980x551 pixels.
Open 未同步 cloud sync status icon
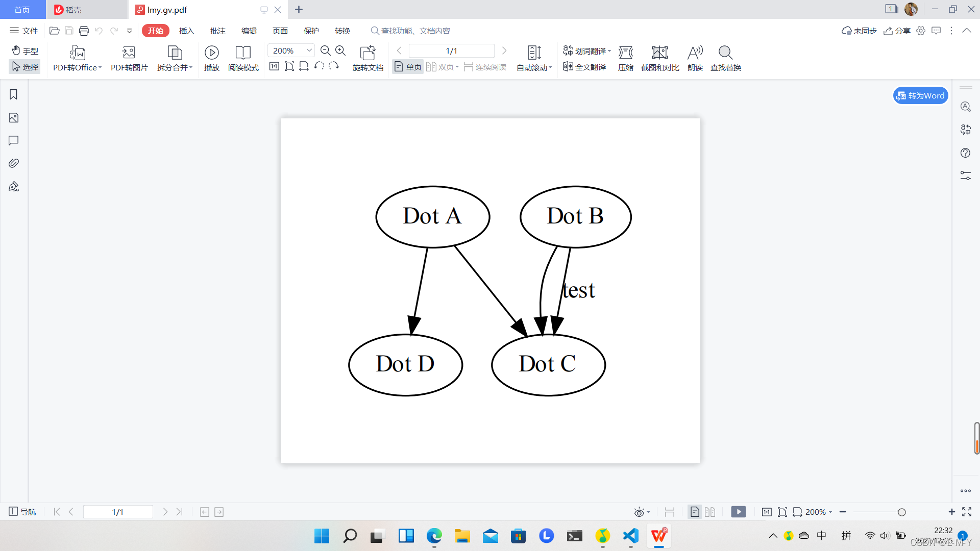click(x=847, y=31)
